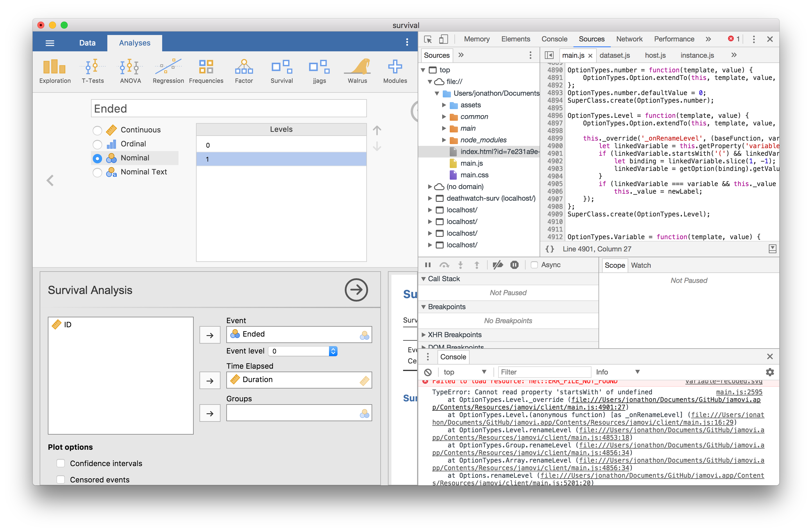Viewport: 812px width, 532px height.
Task: Collapse the Call Stack section
Action: (x=423, y=279)
